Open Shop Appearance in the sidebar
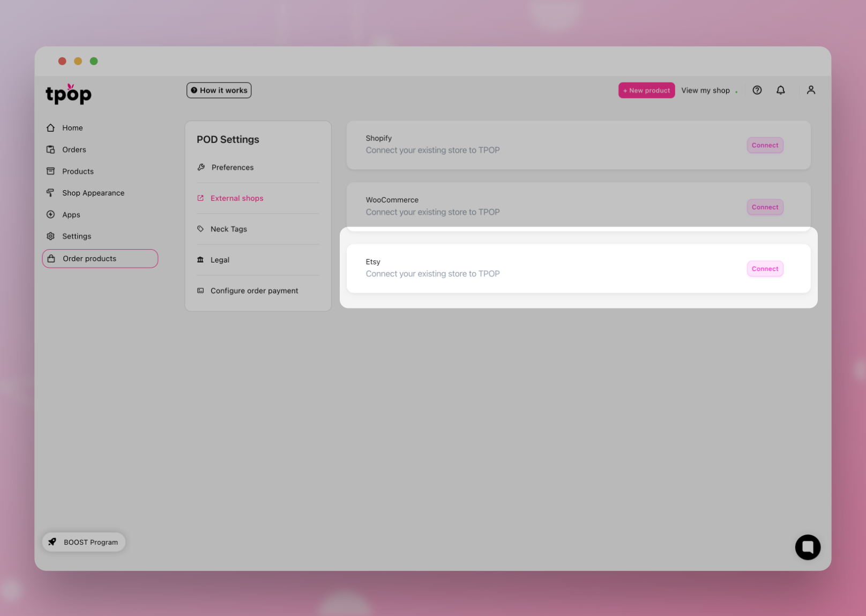866x616 pixels. pyautogui.click(x=93, y=193)
